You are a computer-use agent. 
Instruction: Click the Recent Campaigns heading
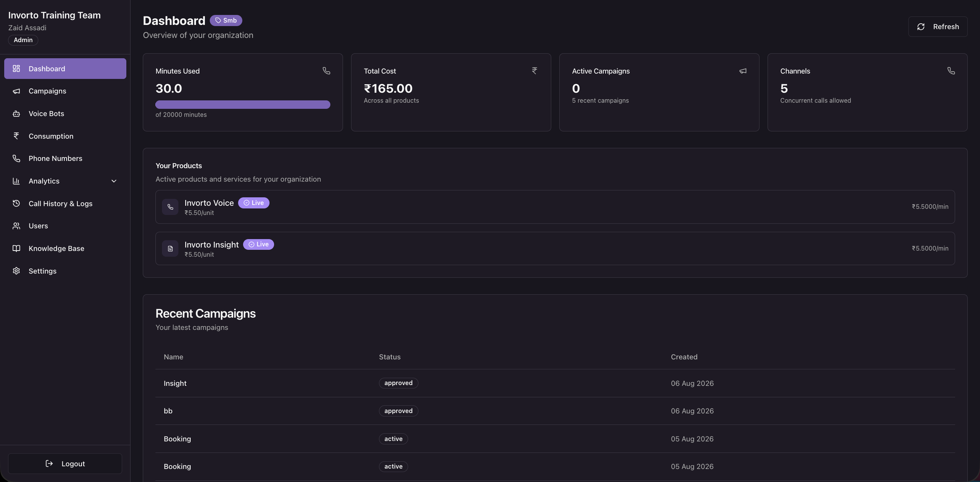[x=206, y=314]
